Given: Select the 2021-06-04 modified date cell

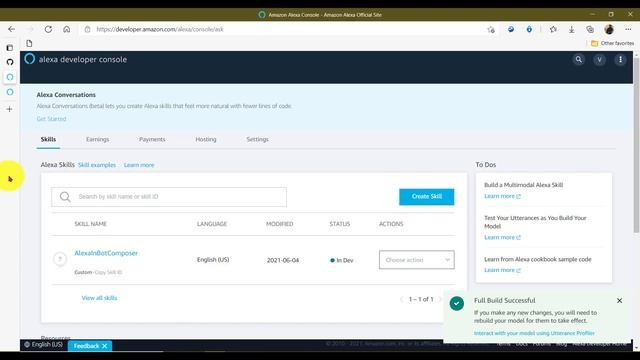Looking at the screenshot, I should pyautogui.click(x=283, y=260).
